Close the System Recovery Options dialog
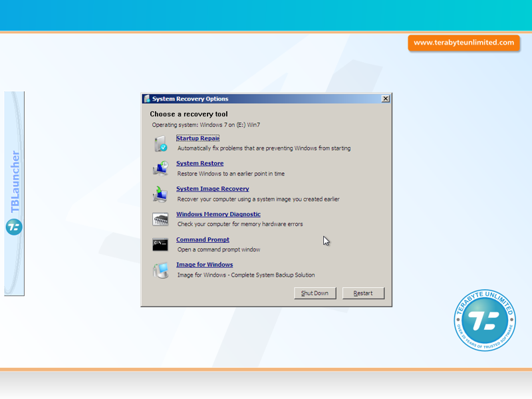Image resolution: width=532 pixels, height=399 pixels. (386, 98)
